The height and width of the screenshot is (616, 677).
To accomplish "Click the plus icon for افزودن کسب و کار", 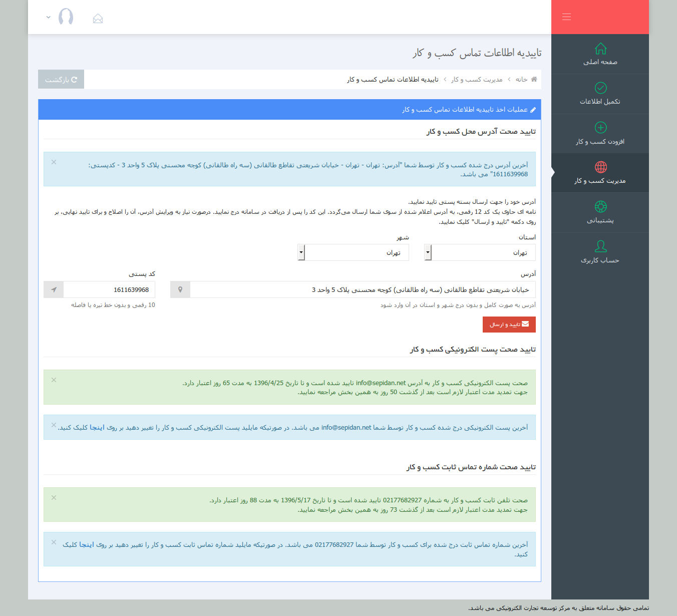I will click(x=600, y=128).
